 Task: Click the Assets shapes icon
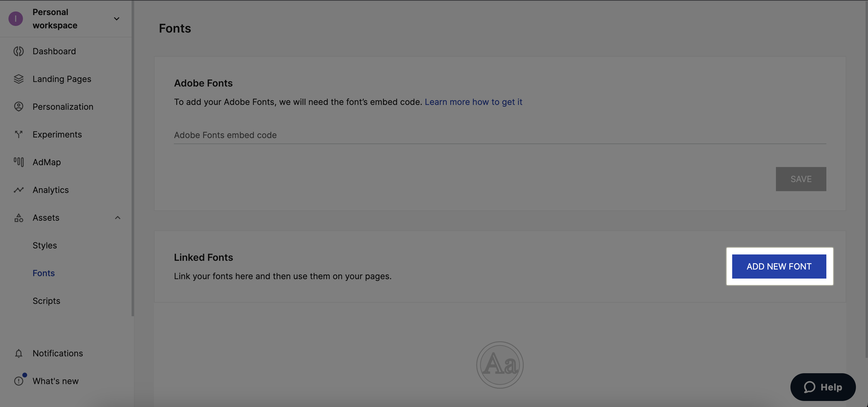tap(18, 218)
